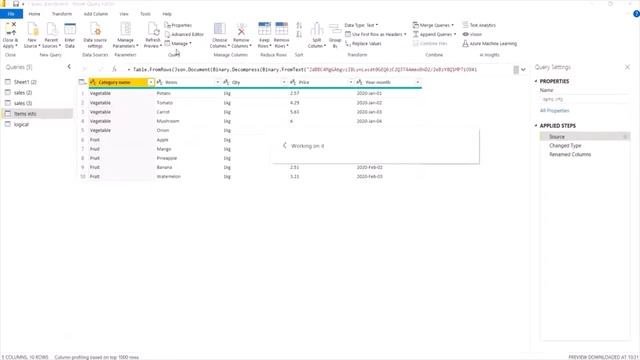This screenshot has height=360, width=640.
Task: Close the Query Settings pane
Action: pos(627,67)
